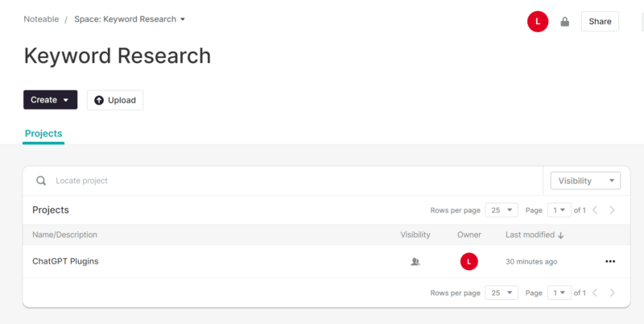The width and height of the screenshot is (644, 324).
Task: Click the bottom next page chevron
Action: pyautogui.click(x=613, y=293)
